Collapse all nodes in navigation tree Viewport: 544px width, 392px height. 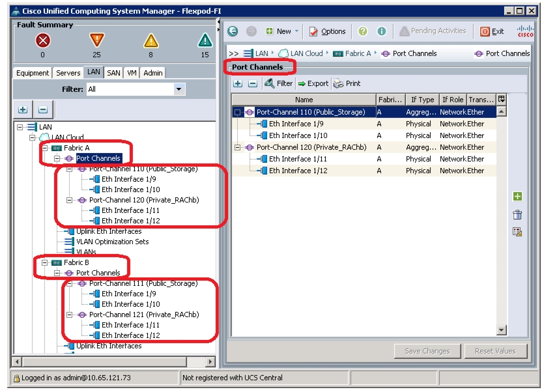pyautogui.click(x=43, y=109)
